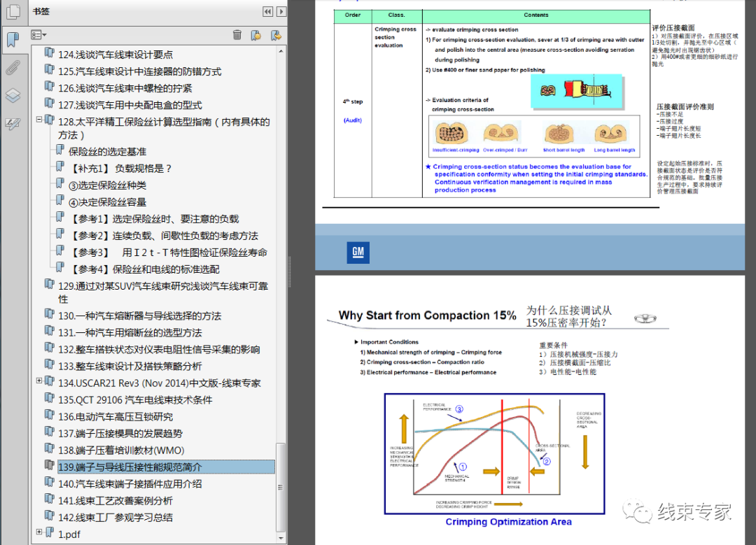The width and height of the screenshot is (756, 545).
Task: Click the new bookmark from selection icon
Action: coord(277,34)
